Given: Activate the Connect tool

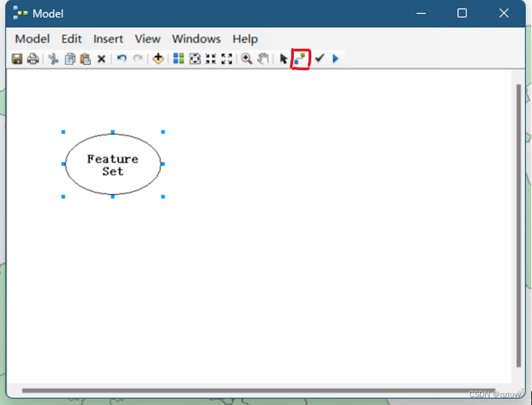Looking at the screenshot, I should [x=300, y=58].
